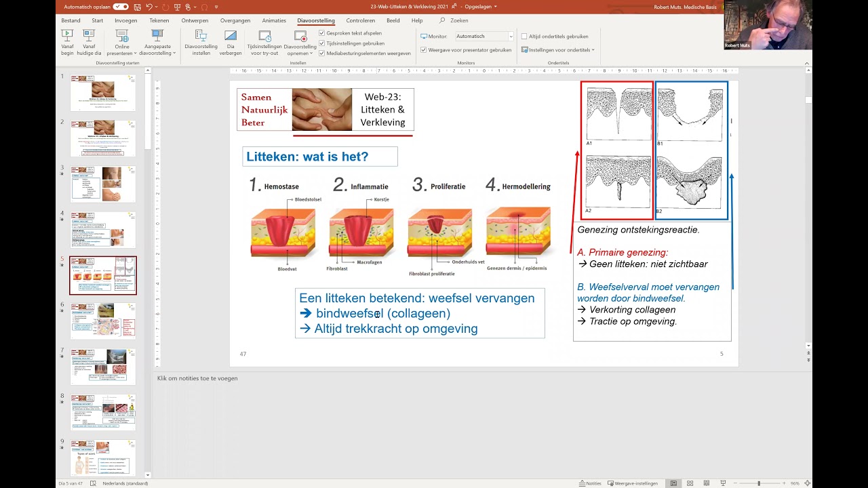This screenshot has width=868, height=488.
Task: Expand Diavoorstelling opnemen dropdown arrow
Action: pos(311,54)
